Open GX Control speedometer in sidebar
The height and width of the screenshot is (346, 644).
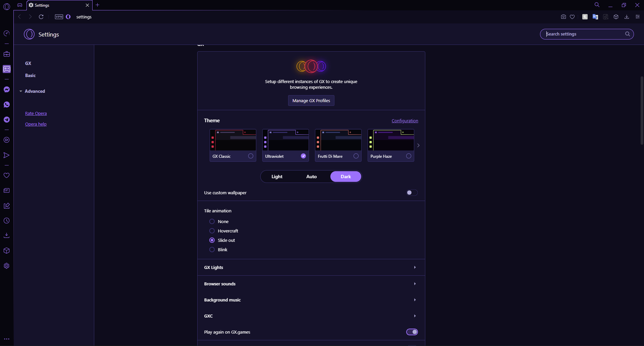point(7,33)
